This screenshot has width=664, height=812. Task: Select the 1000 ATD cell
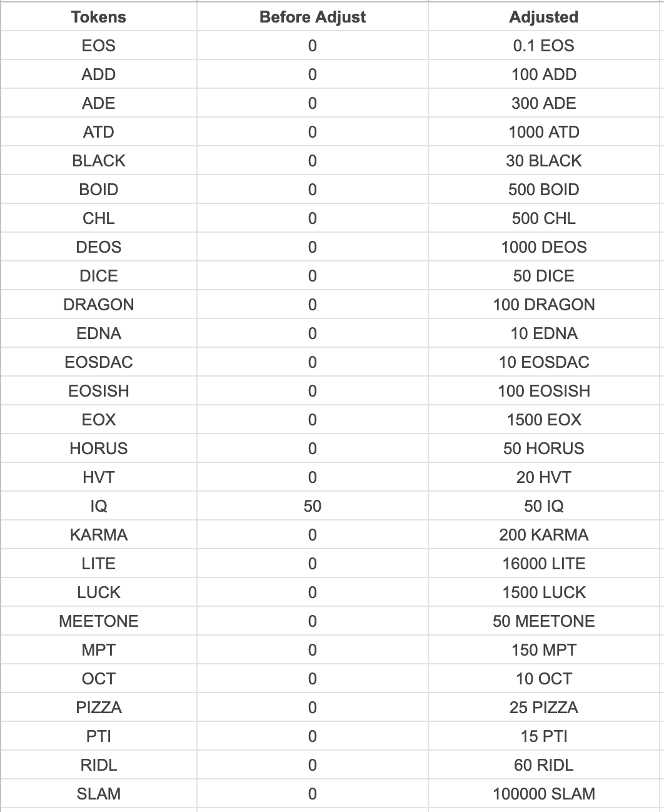(543, 132)
